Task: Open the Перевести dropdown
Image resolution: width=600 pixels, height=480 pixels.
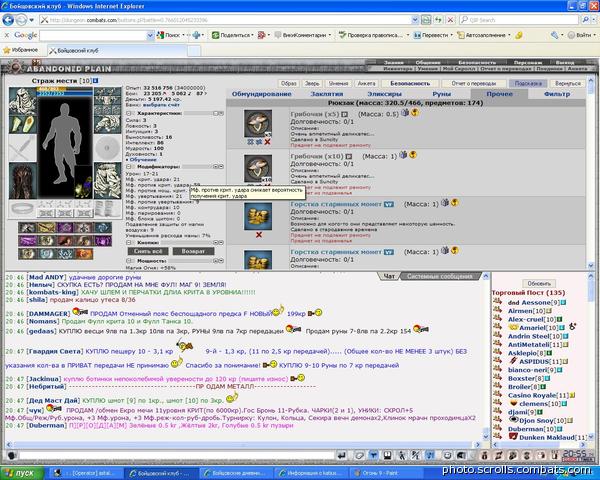Action: (x=452, y=35)
